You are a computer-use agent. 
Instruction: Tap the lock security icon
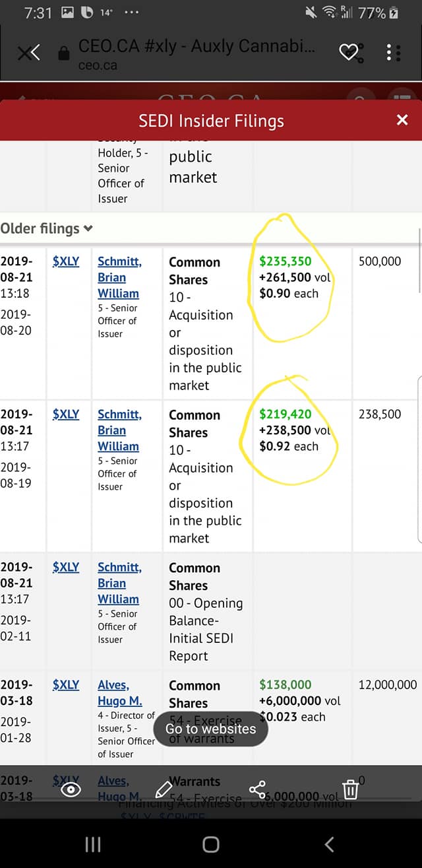point(64,53)
